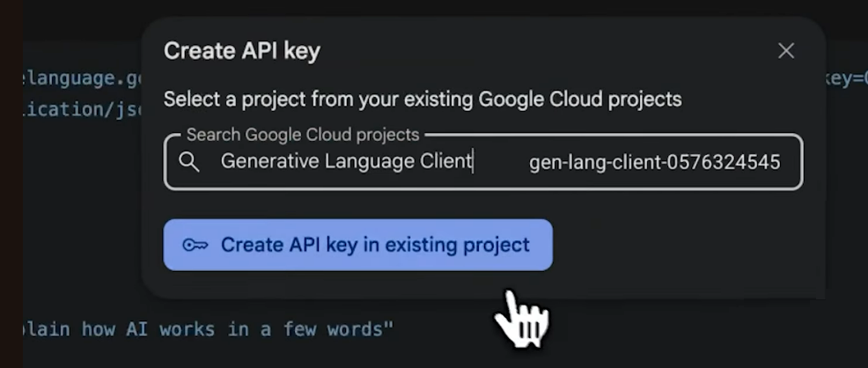Click 'Select a project from your existing' text
The height and width of the screenshot is (368, 868).
(x=319, y=99)
